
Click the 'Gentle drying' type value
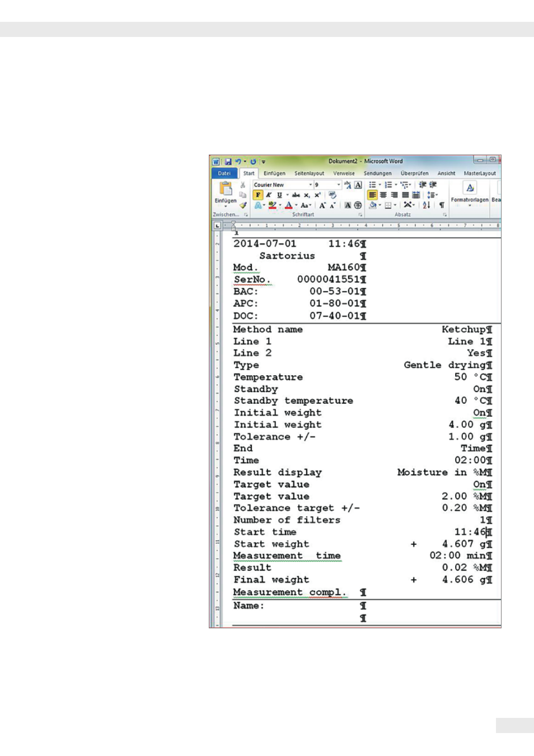(x=445, y=365)
